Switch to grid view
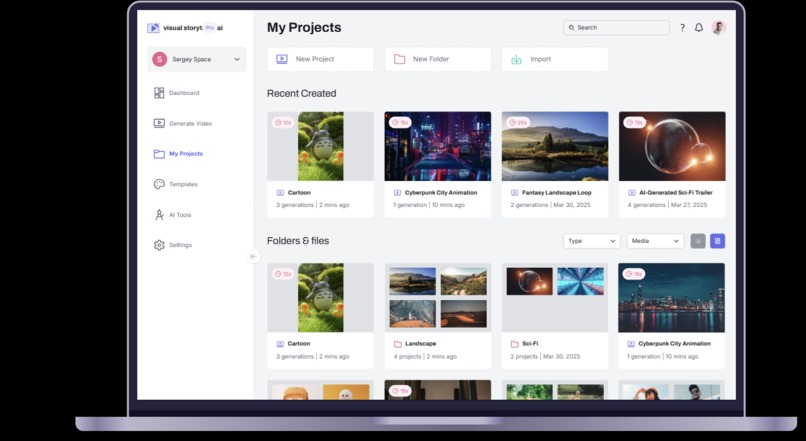The height and width of the screenshot is (441, 806). pyautogui.click(x=718, y=241)
